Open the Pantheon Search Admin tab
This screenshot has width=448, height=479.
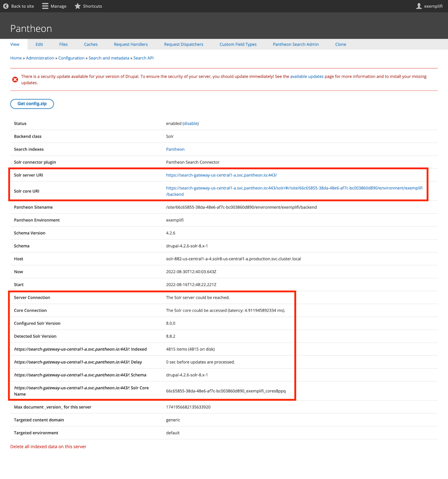(296, 44)
